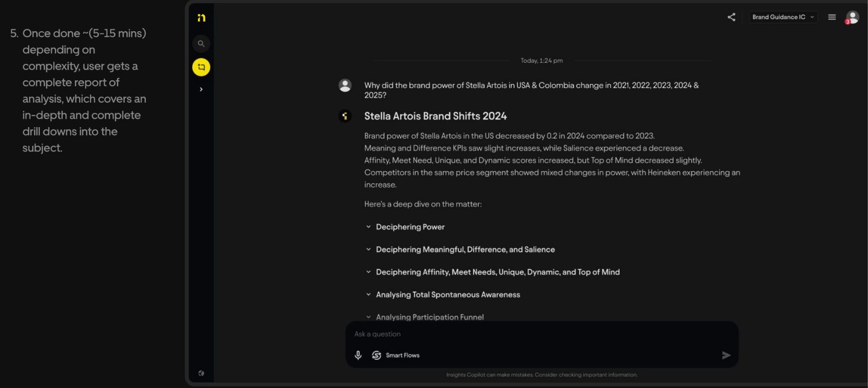The image size is (868, 388).
Task: Click the 'Here's a deep dive on the matter' text
Action: tap(423, 204)
